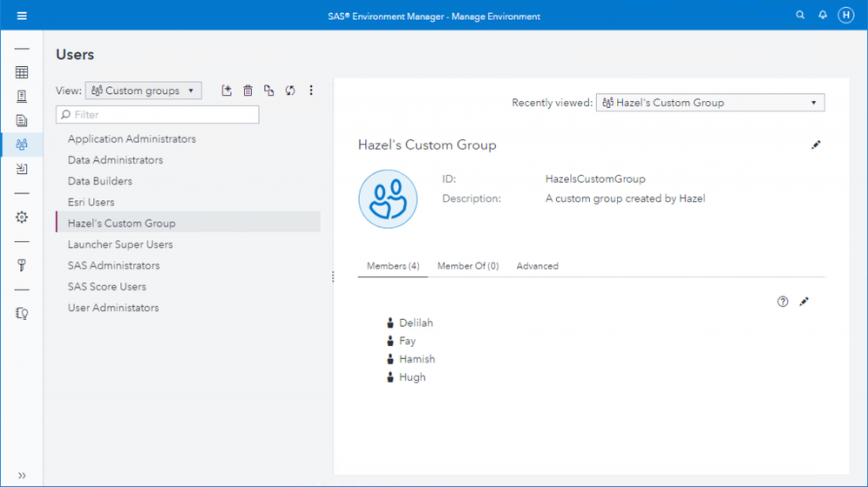Select Application Administrators group
The image size is (868, 487).
click(189, 139)
